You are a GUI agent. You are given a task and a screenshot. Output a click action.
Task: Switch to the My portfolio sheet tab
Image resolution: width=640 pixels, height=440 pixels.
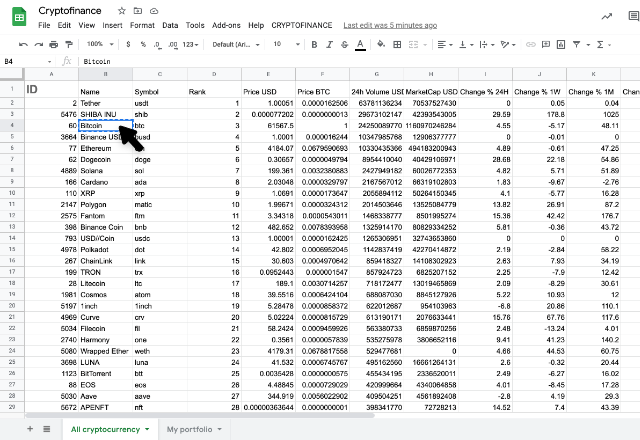[189, 429]
